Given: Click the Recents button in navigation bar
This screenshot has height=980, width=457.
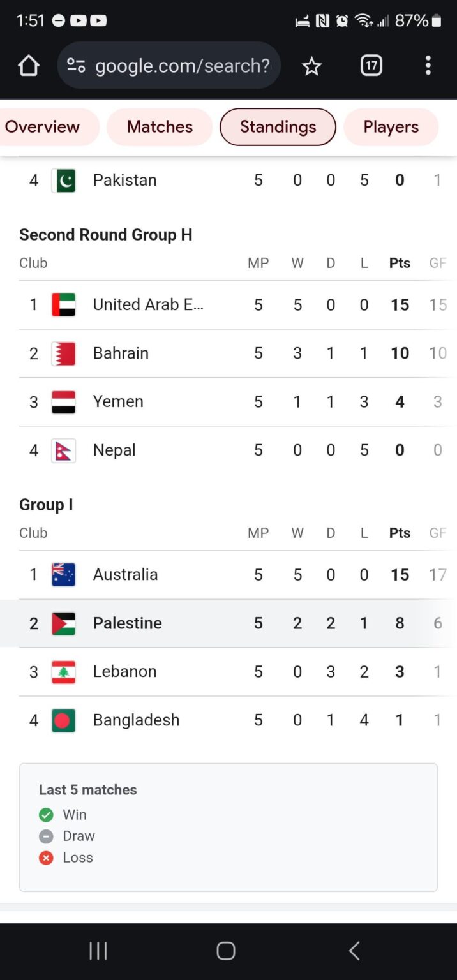Looking at the screenshot, I should (98, 950).
